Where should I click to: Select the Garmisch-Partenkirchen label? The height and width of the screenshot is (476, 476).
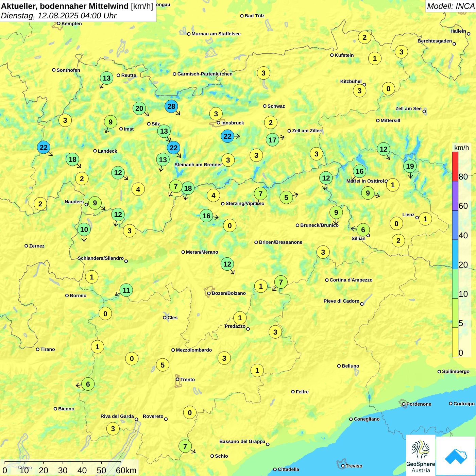click(205, 74)
